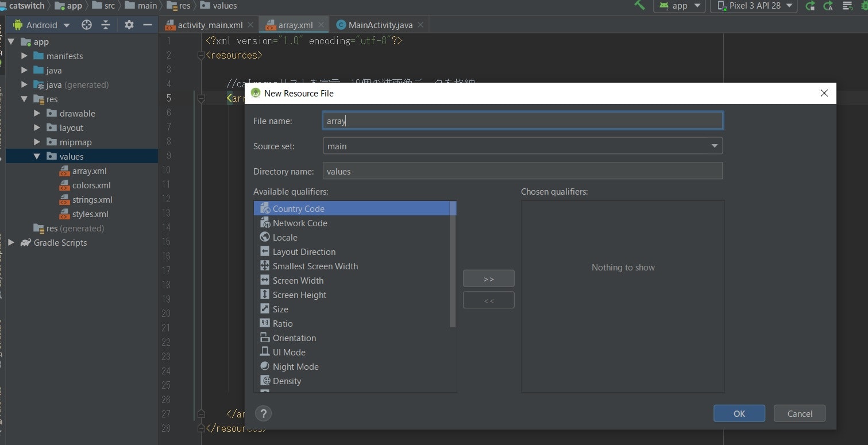Screen dimensions: 868x445
Task: Select the Screen Height qualifier
Action: click(352, 295)
